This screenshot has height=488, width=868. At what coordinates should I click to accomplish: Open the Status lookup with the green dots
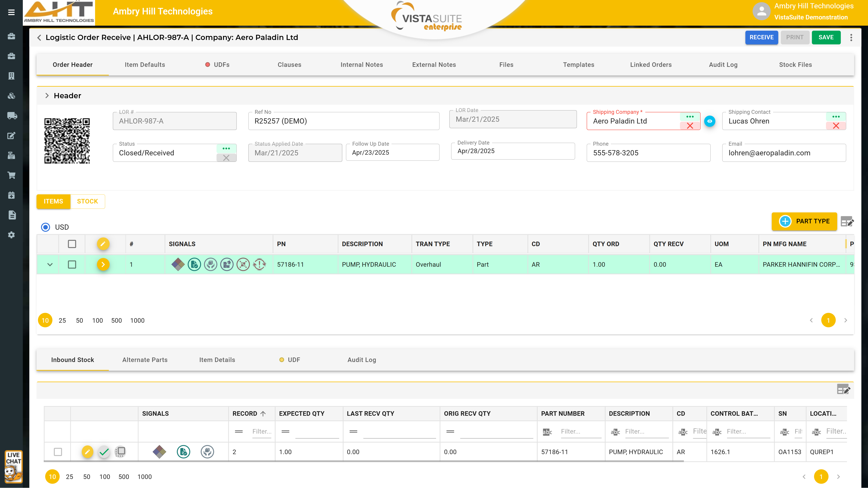(x=226, y=149)
